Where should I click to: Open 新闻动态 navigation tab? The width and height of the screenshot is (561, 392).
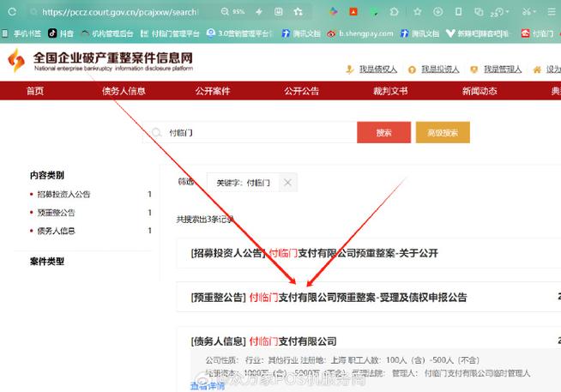coord(480,91)
